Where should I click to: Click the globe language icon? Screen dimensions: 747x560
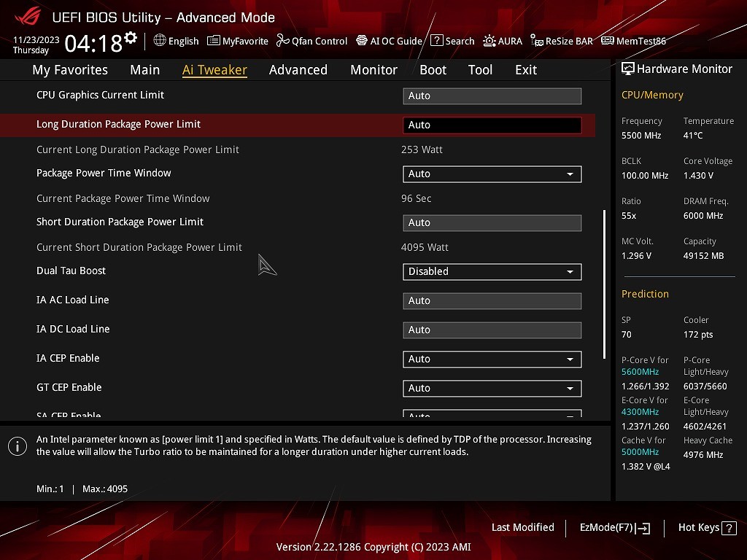[160, 41]
